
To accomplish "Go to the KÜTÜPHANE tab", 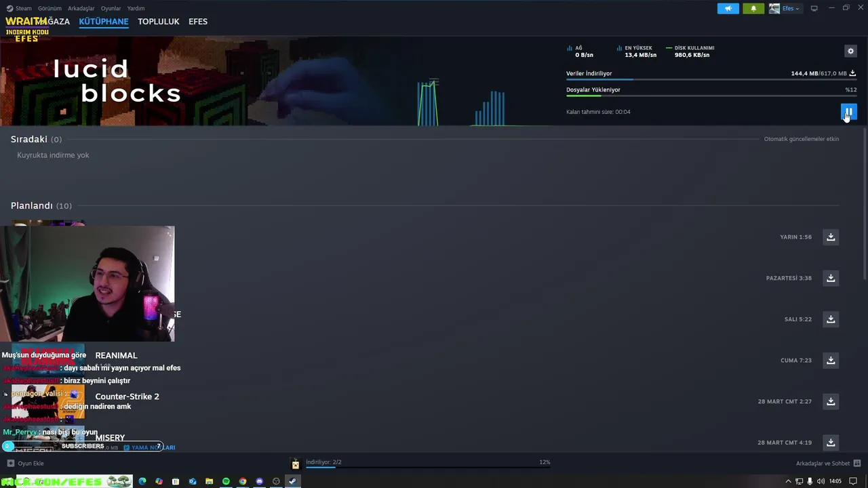I will [104, 22].
